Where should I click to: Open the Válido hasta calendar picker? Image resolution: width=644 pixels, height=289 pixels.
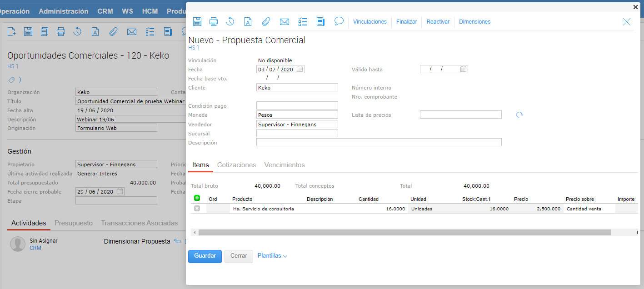[x=463, y=69]
